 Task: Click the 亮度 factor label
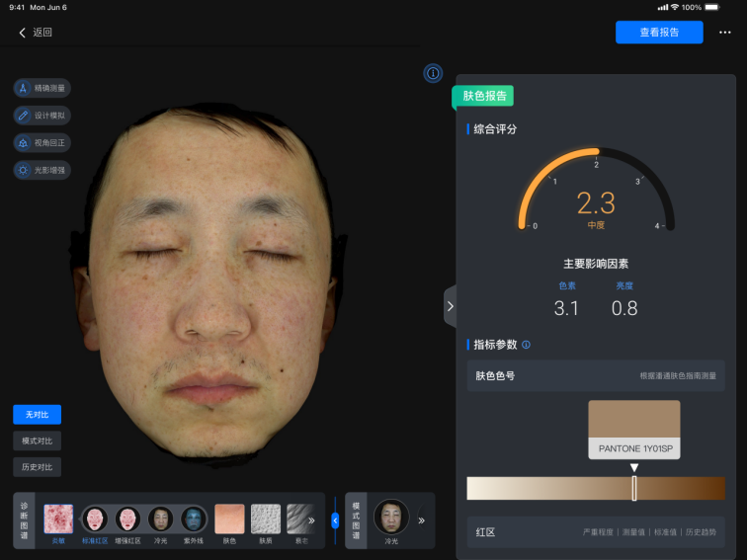tap(624, 285)
